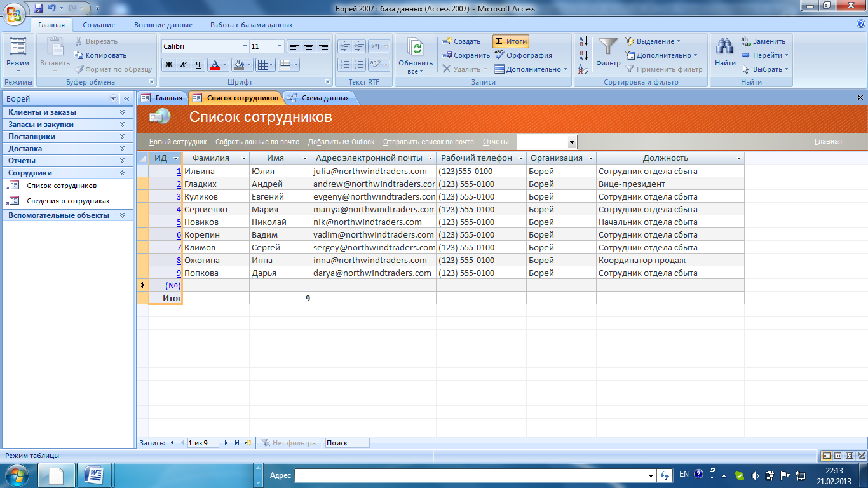Screen dimensions: 868x488
Task: Click the font color A button
Action: 214,64
